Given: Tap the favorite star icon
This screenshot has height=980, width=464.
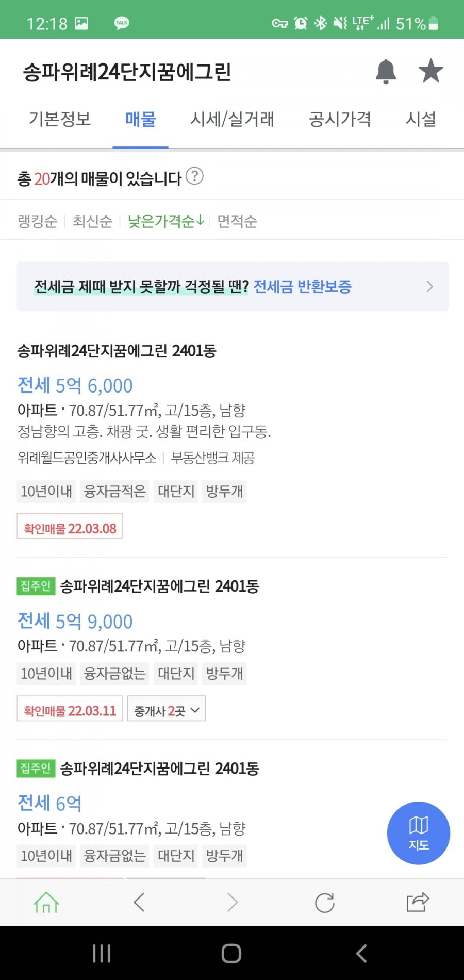Looking at the screenshot, I should [430, 71].
